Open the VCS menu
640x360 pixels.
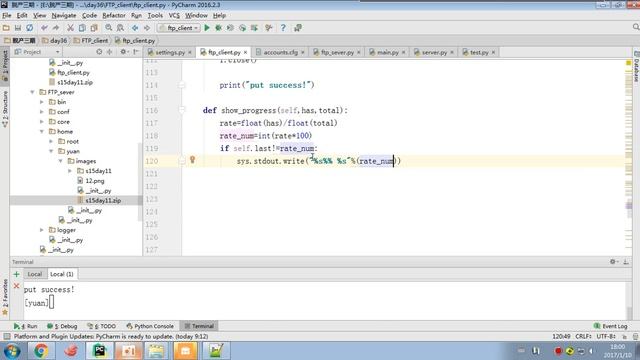(174, 16)
